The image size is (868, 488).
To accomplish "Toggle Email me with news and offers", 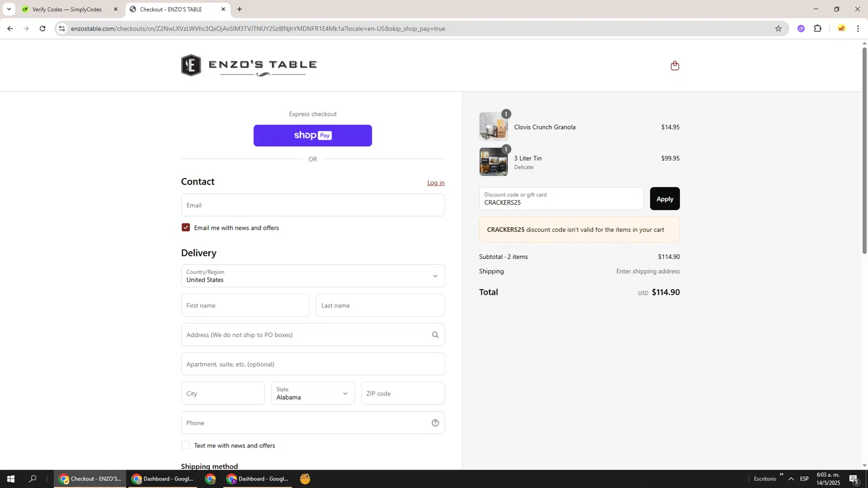I will [x=186, y=228].
